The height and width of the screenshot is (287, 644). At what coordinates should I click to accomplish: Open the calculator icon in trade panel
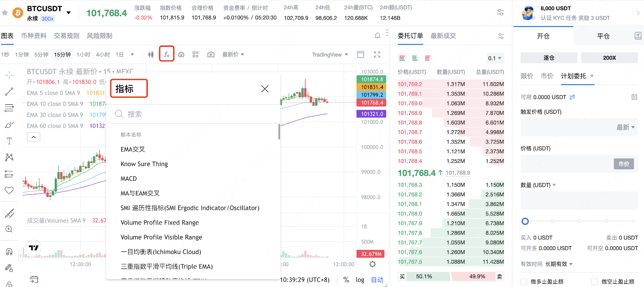(638, 36)
